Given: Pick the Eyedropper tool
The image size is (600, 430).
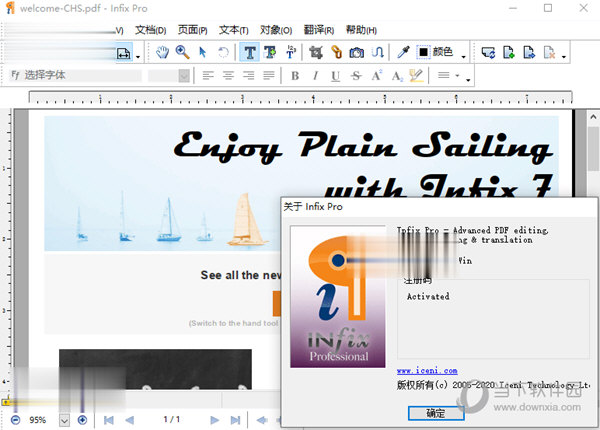Looking at the screenshot, I should [x=403, y=52].
